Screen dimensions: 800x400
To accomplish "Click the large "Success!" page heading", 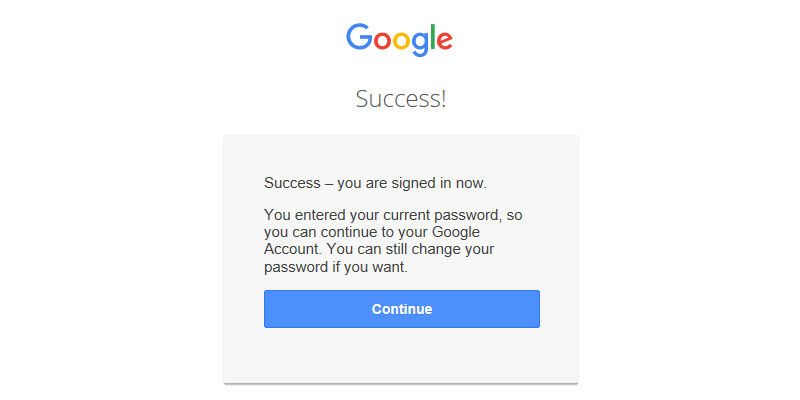I will 401,99.
